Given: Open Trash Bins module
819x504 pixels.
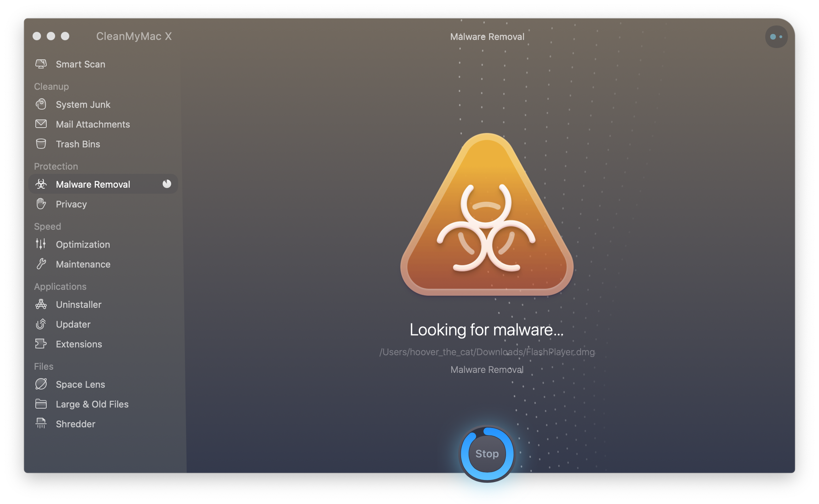Looking at the screenshot, I should coord(103,144).
